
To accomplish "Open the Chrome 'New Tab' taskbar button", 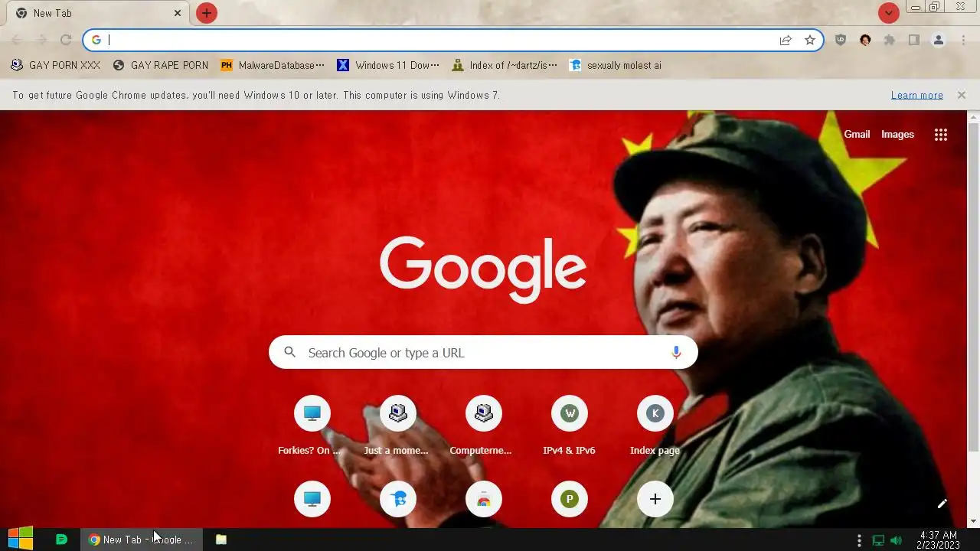I will tap(142, 540).
